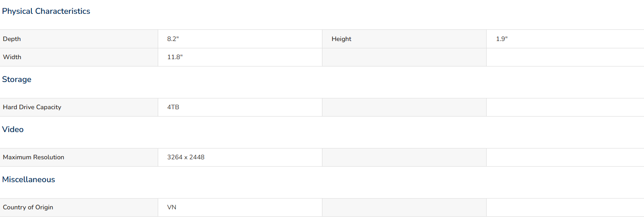This screenshot has height=221, width=644.
Task: Click the 1.9" height value
Action: [502, 39]
